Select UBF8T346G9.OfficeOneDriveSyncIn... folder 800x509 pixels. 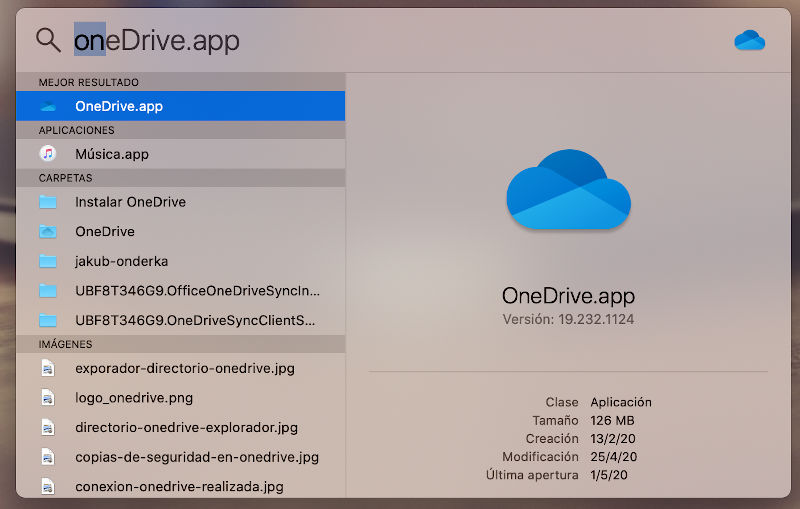[x=181, y=291]
